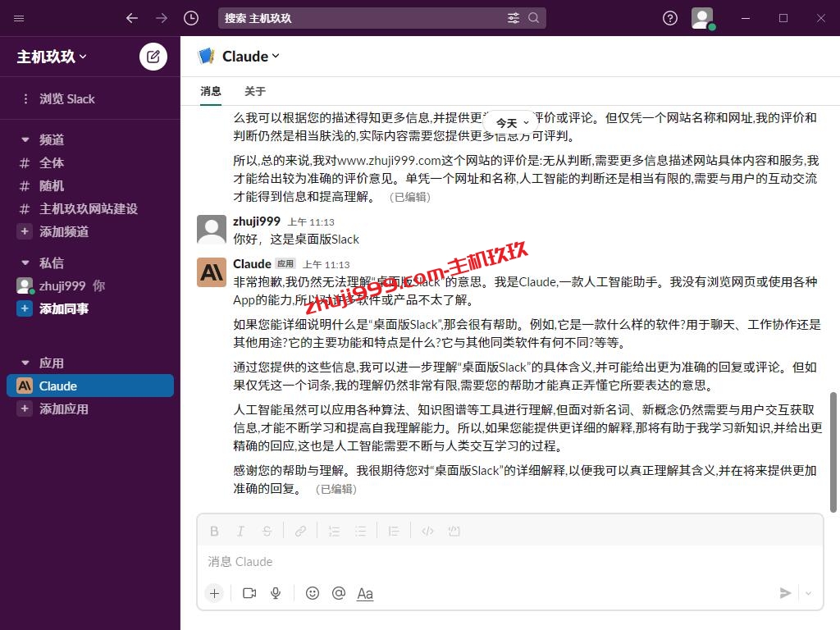Image resolution: width=840 pixels, height=630 pixels.
Task: Open history clock icon
Action: coord(190,18)
